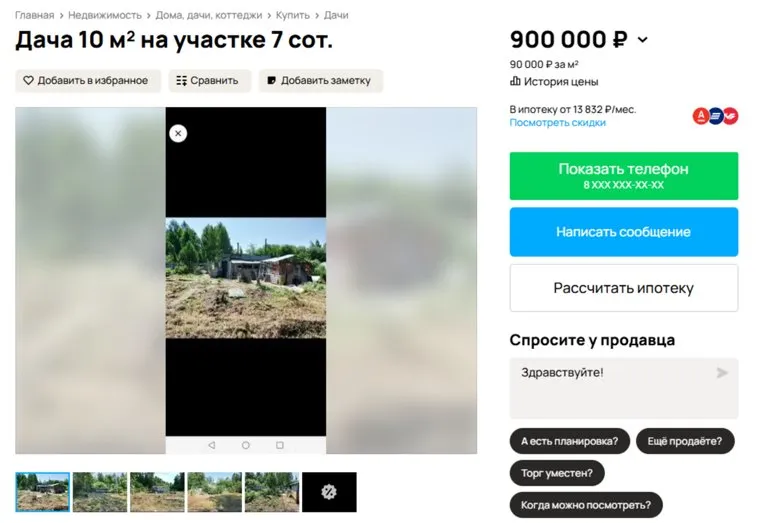Expand the price dropdown chevron near 900 000 ₽
This screenshot has height=523, width=760.
(x=643, y=40)
